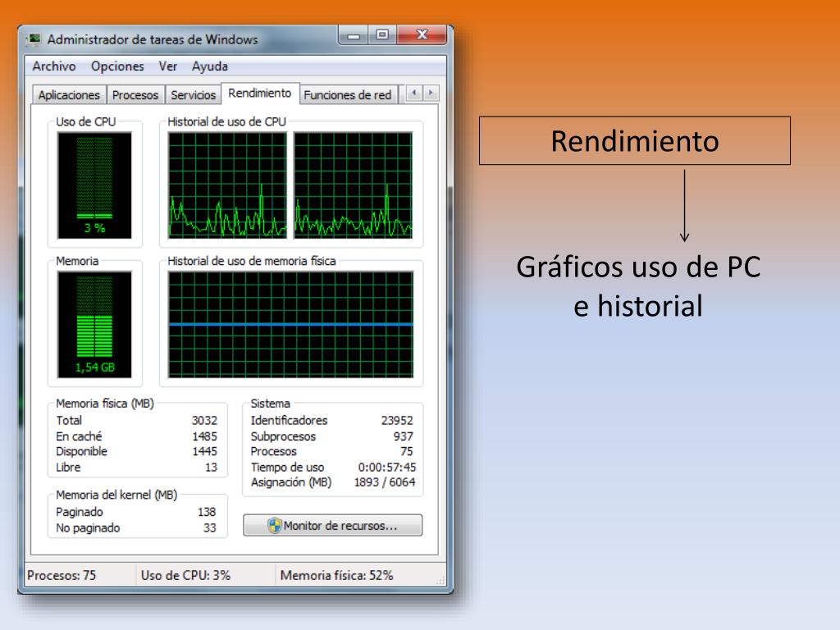840x630 pixels.
Task: Click the Disponible value 1445
Action: tap(204, 452)
